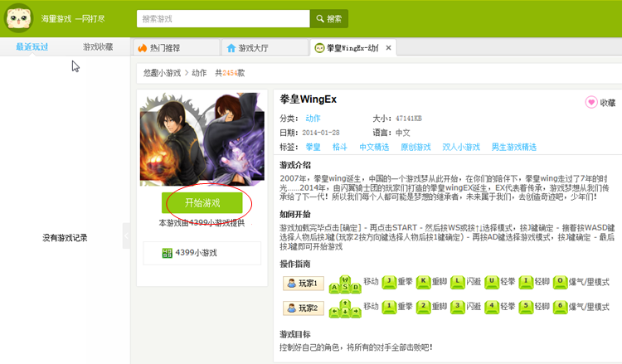This screenshot has width=622, height=364.
Task: Click the WASD keys icon
Action: click(345, 284)
